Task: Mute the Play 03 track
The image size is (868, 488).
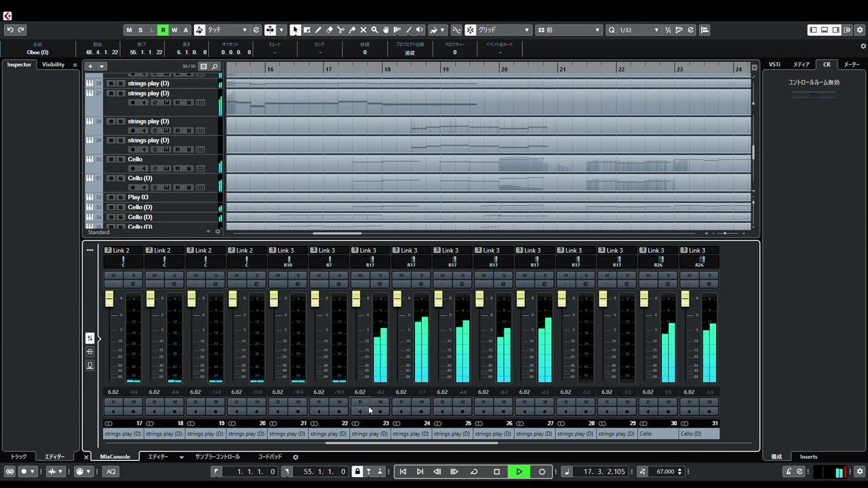Action: coord(111,197)
